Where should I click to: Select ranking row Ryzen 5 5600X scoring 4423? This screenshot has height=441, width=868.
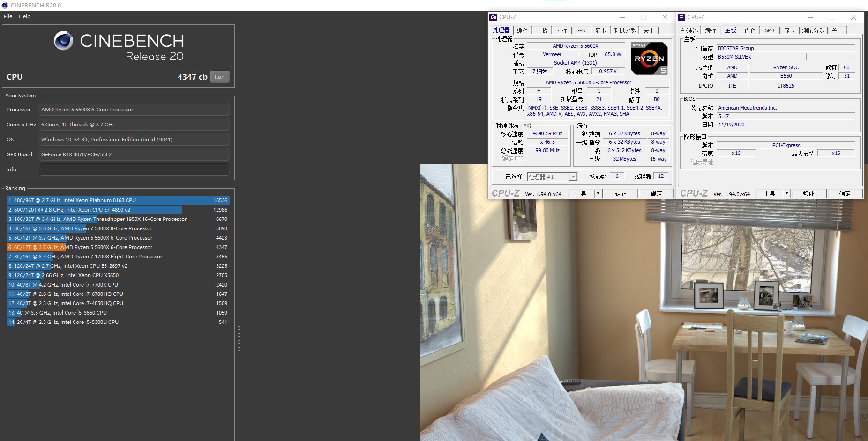click(x=118, y=238)
